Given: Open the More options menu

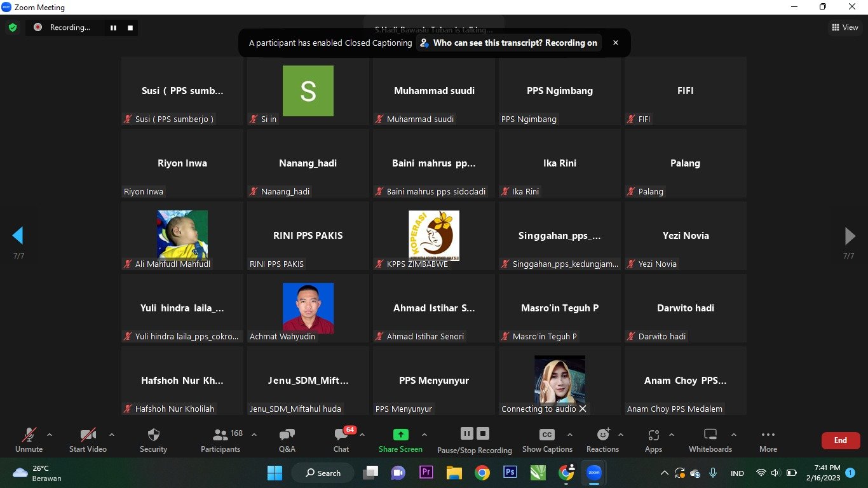Looking at the screenshot, I should (x=768, y=440).
